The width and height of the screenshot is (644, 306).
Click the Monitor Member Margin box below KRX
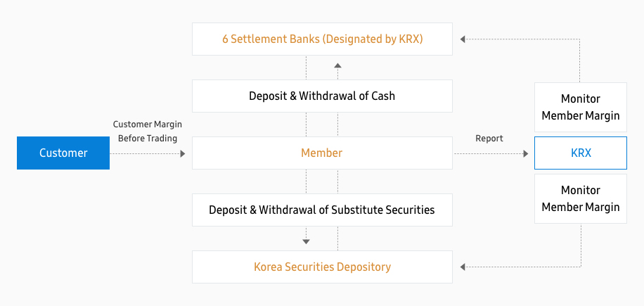click(x=580, y=198)
